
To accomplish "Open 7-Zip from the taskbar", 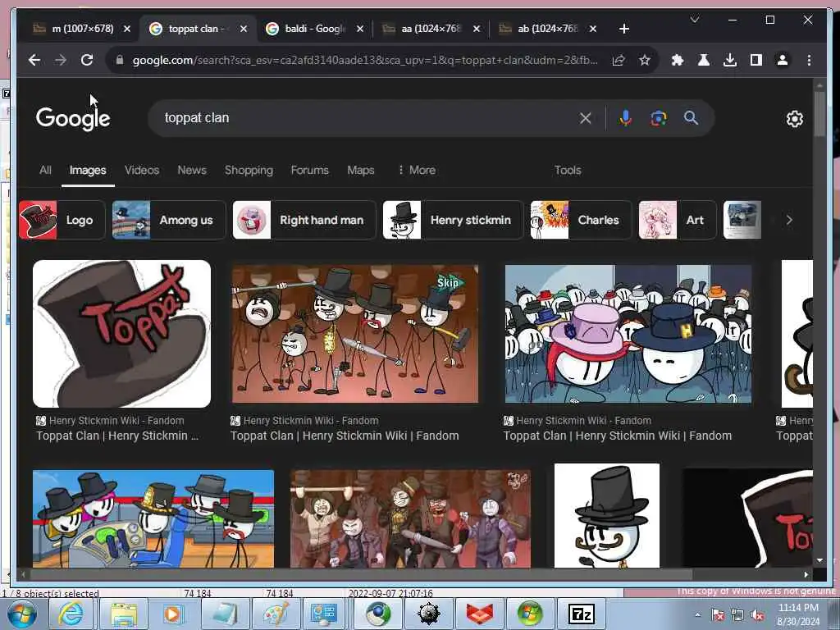I will (x=582, y=614).
